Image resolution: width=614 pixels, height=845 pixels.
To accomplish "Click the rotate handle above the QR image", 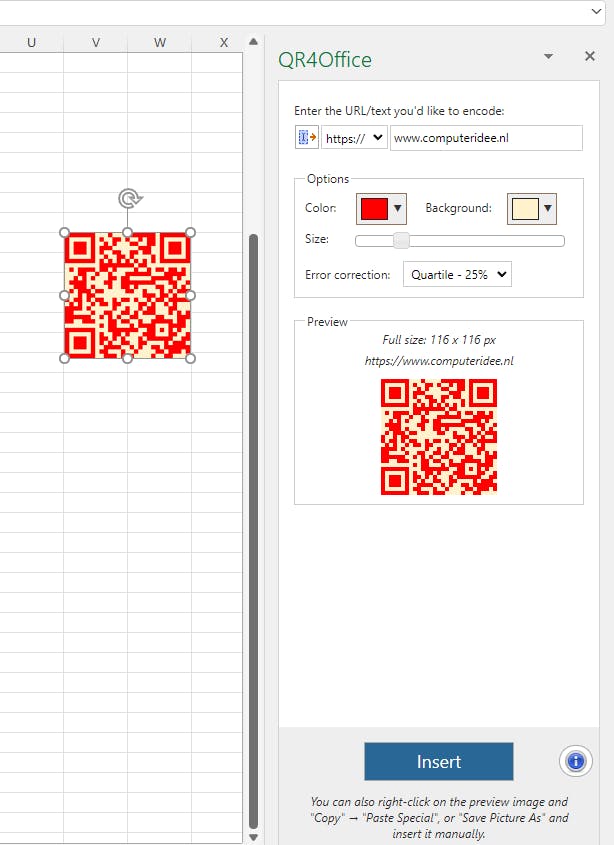I will 129,198.
